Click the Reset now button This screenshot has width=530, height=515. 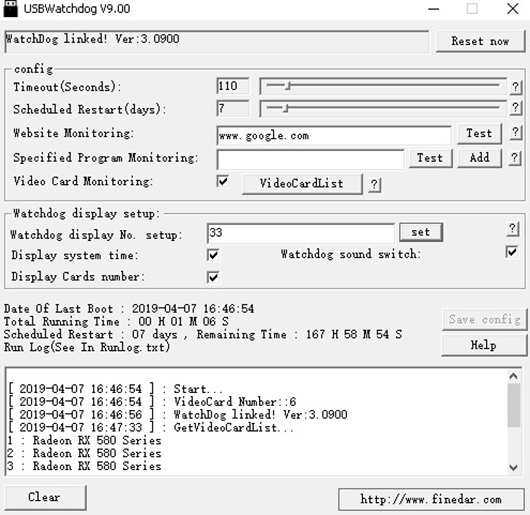point(480,41)
